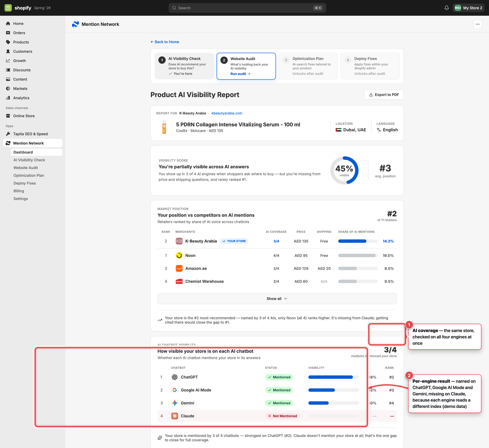This screenshot has width=489, height=448.
Task: Click the Home house icon in sidebar
Action: click(8, 23)
